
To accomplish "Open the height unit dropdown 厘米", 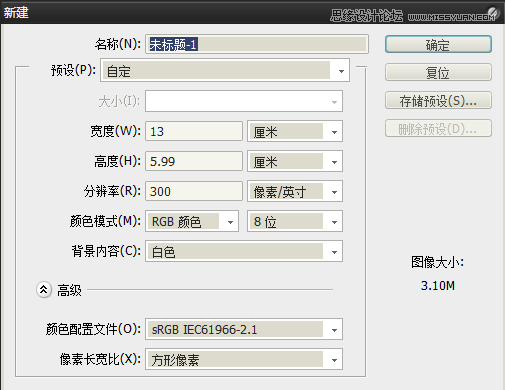I will [x=295, y=161].
